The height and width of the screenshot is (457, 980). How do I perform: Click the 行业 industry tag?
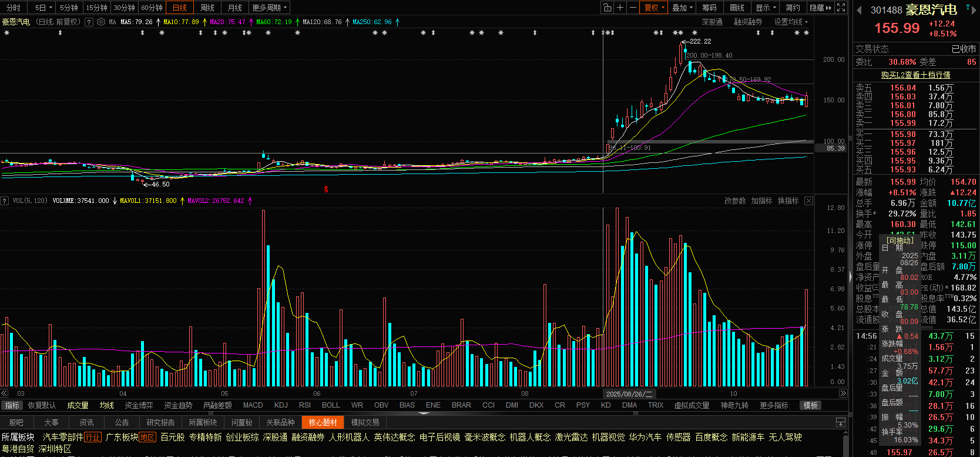[x=93, y=437]
